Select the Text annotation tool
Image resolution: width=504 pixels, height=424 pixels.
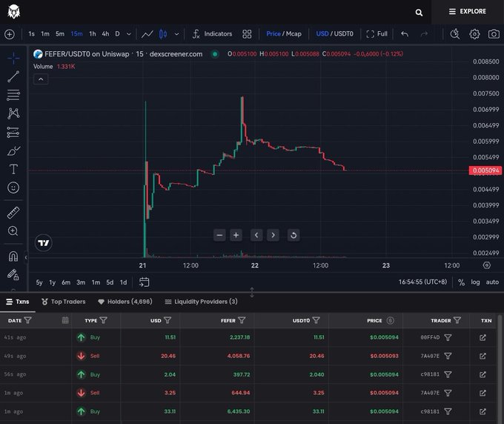coord(13,169)
